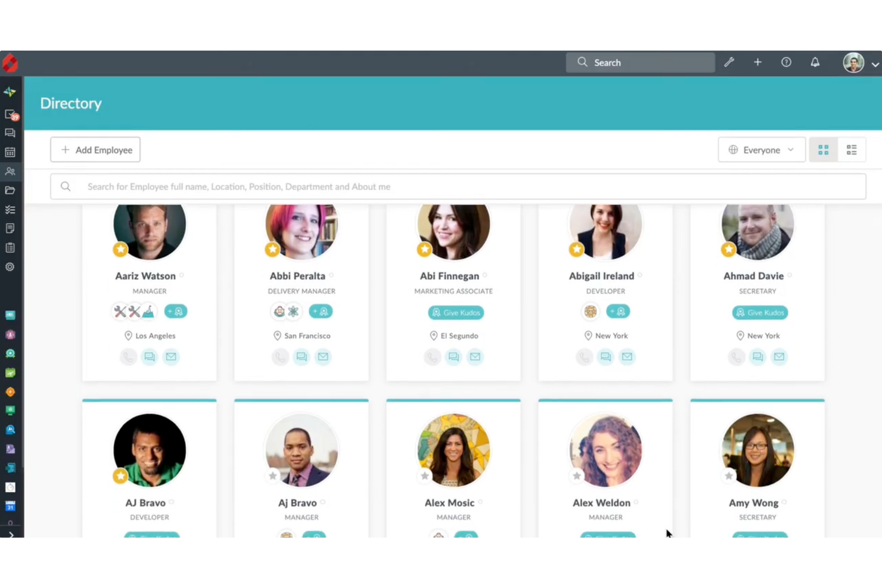The height and width of the screenshot is (588, 882).
Task: Click the Add Employee button
Action: [x=95, y=150]
